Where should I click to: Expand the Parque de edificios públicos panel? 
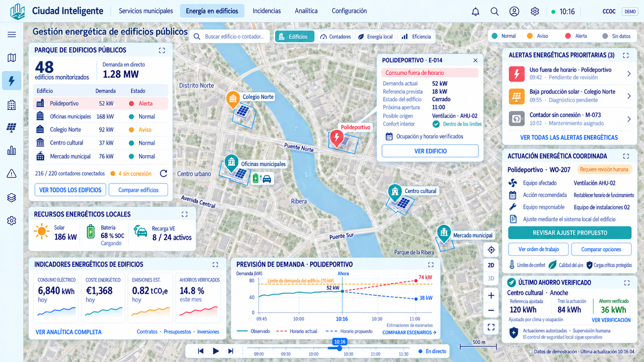point(162,50)
